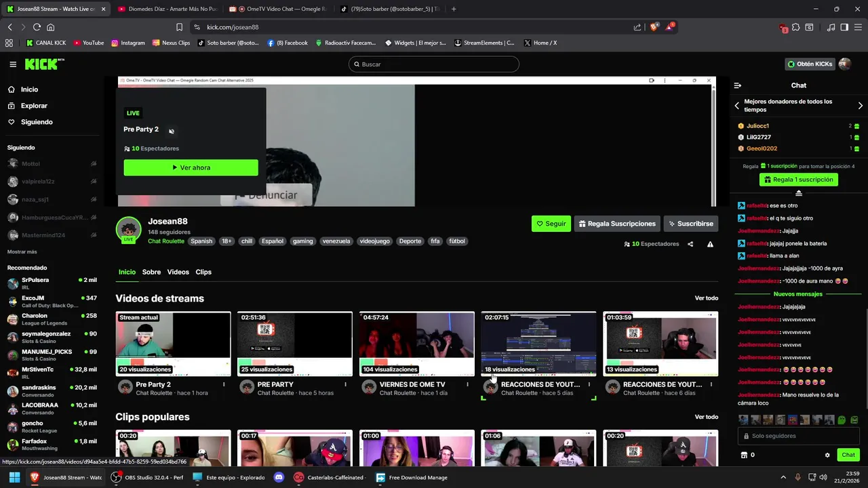Click the green Chat send button
The image size is (868, 488).
[x=848, y=455]
